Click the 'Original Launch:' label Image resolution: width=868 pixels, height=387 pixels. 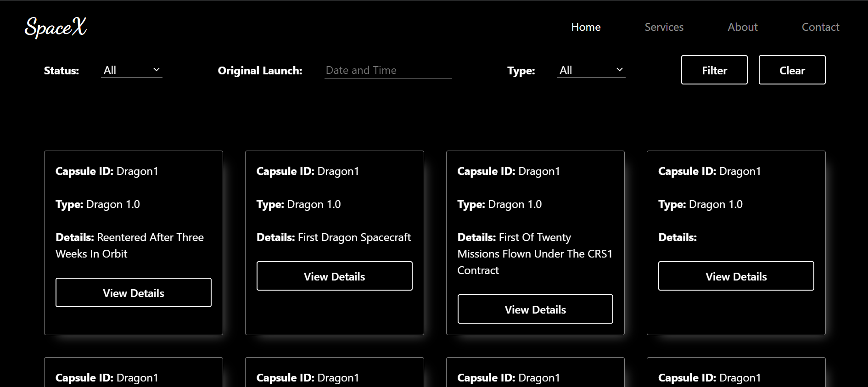click(x=260, y=71)
